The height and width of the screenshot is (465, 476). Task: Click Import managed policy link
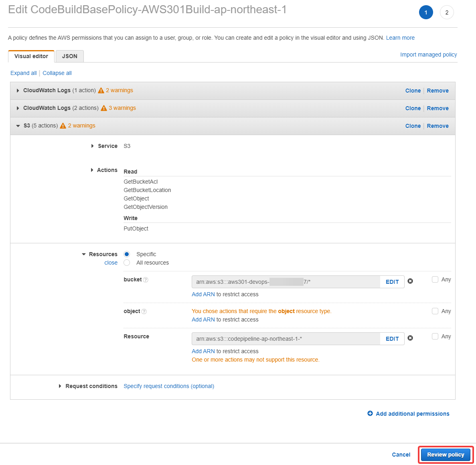428,55
